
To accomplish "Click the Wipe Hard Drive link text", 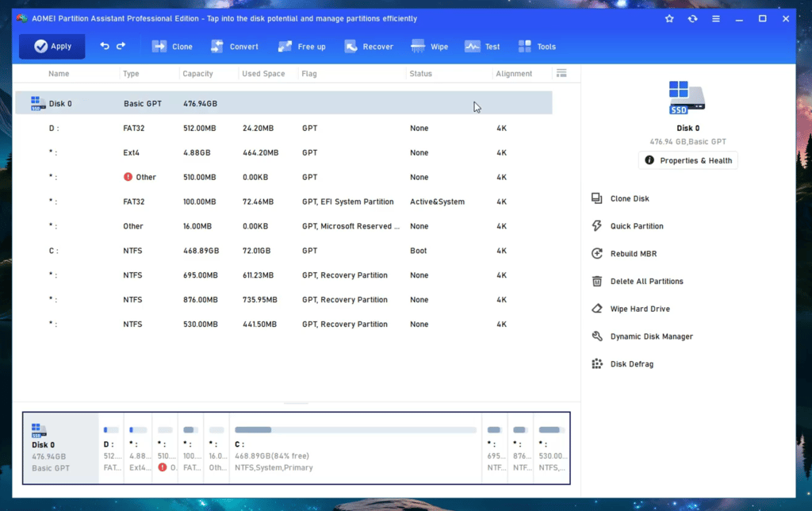I will [640, 309].
